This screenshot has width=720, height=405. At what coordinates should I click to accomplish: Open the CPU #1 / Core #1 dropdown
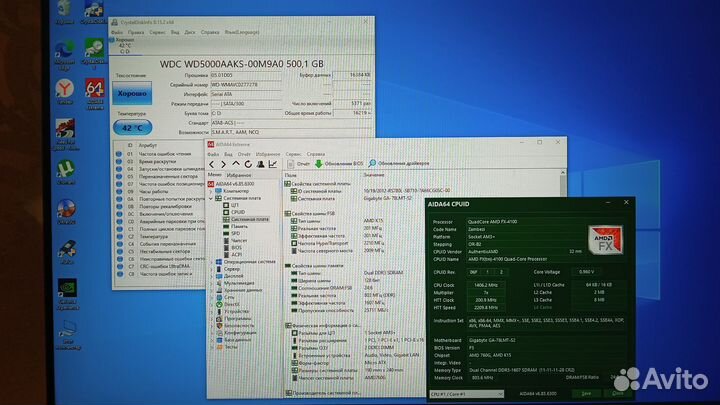click(x=467, y=394)
